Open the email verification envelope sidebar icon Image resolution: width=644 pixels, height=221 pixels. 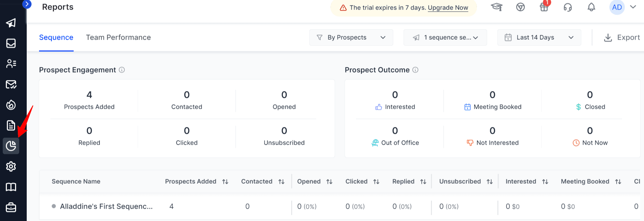11,84
